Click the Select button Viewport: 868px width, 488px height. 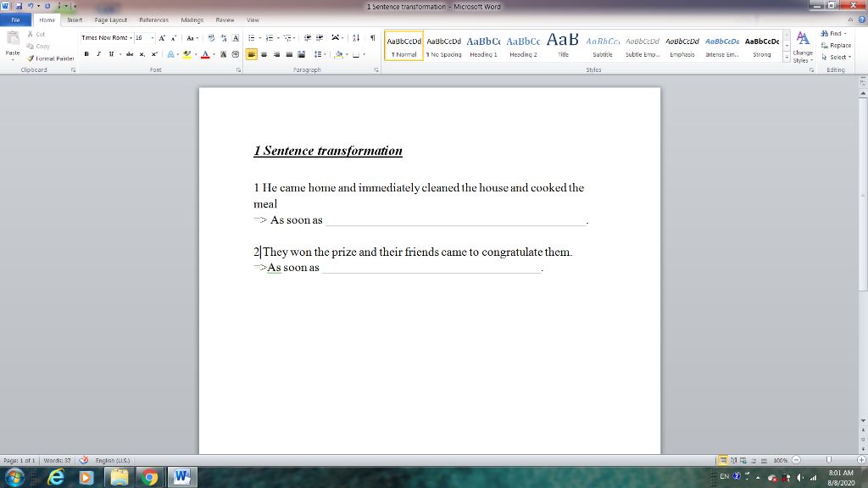pos(837,57)
